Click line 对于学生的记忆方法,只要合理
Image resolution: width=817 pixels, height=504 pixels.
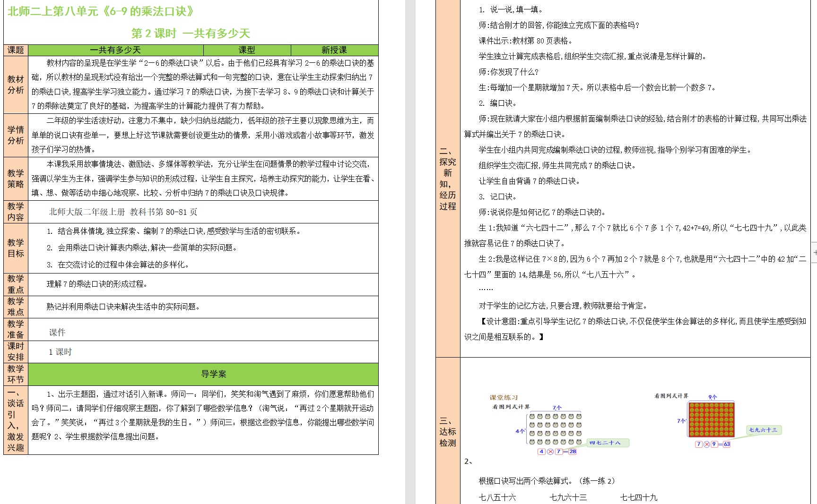tap(564, 306)
